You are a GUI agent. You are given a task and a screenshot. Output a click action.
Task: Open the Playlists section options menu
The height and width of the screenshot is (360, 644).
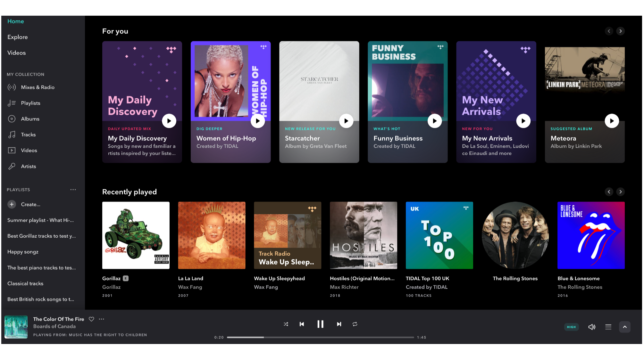point(73,190)
